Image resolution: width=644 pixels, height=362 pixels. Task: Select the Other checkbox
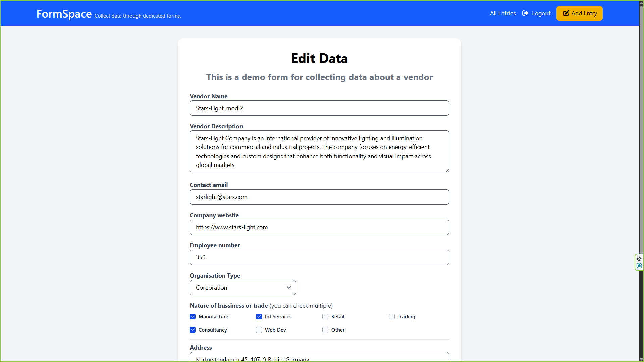[x=325, y=330]
